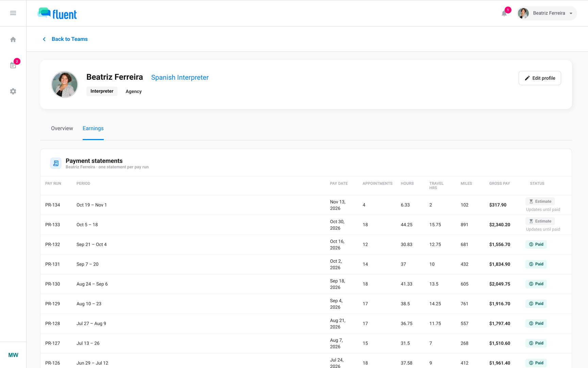Open the calendar sidebar icon with badge
This screenshot has height=368, width=588.
(13, 65)
